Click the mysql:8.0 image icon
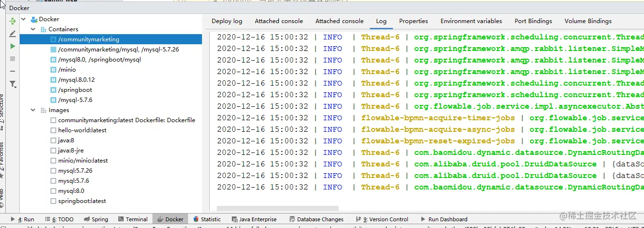The width and height of the screenshot is (644, 228). tap(53, 191)
